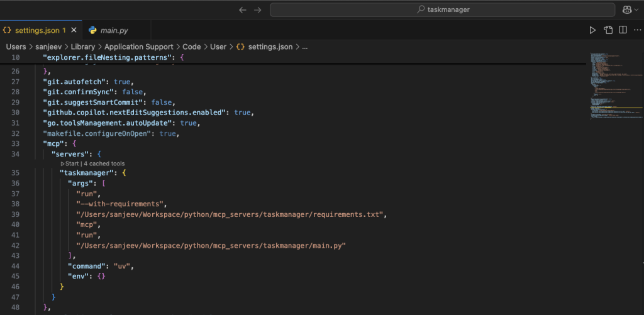Click "makefile.configureOnOpen" key

tap(97, 133)
